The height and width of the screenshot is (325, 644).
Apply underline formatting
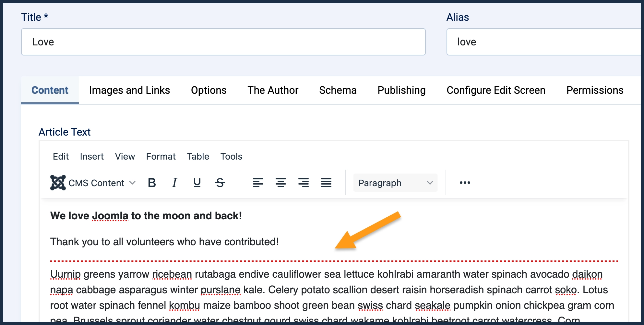(x=197, y=183)
